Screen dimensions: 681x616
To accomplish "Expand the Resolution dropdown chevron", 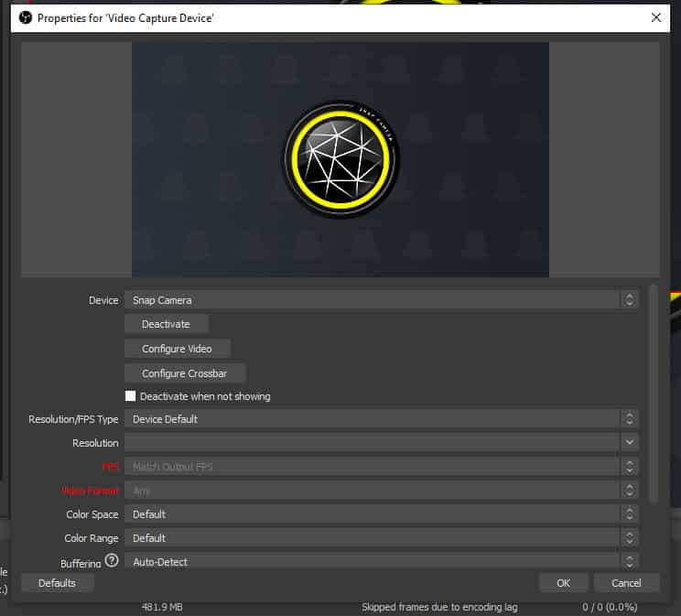I will 630,443.
